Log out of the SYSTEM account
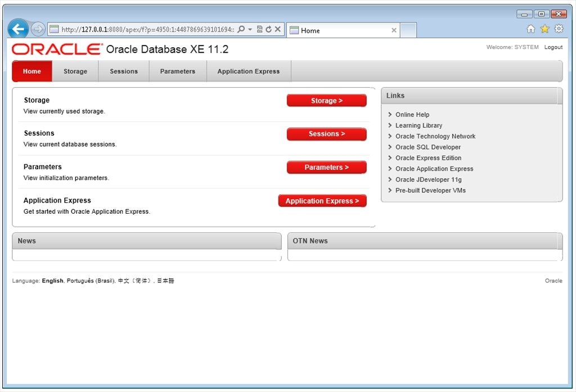576x392 pixels. point(553,47)
